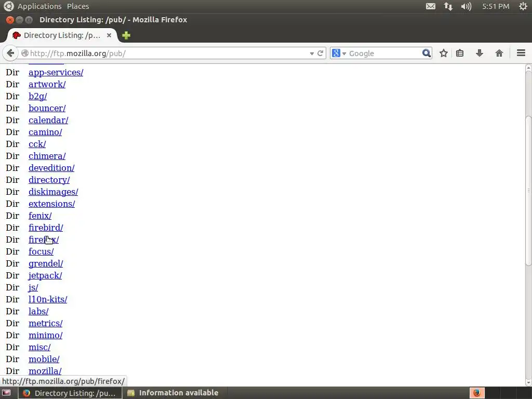Switch to Directory Listing taskbar entry
This screenshot has width=532, height=399.
click(70, 393)
